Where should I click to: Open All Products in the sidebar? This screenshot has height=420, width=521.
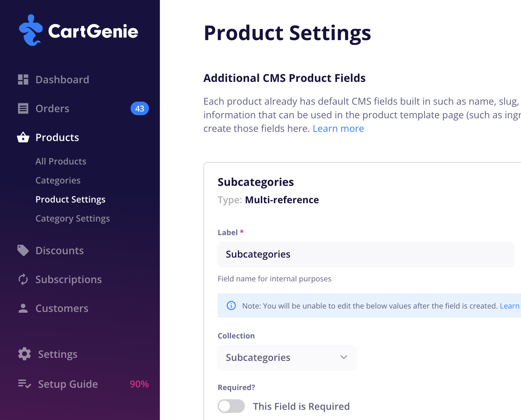pos(61,161)
